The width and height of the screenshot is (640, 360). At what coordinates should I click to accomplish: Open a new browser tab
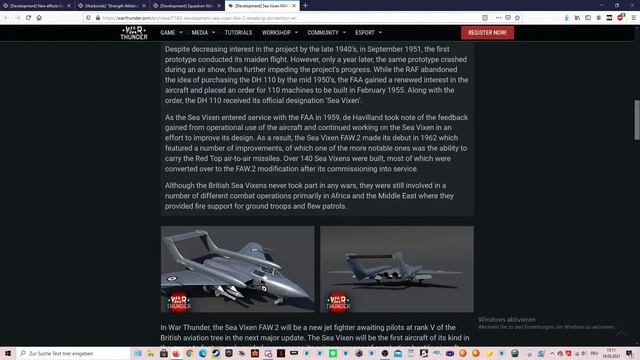305,6
